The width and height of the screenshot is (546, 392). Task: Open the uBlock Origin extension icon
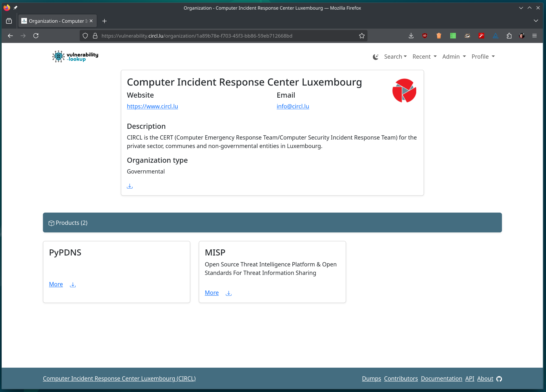pyautogui.click(x=425, y=36)
